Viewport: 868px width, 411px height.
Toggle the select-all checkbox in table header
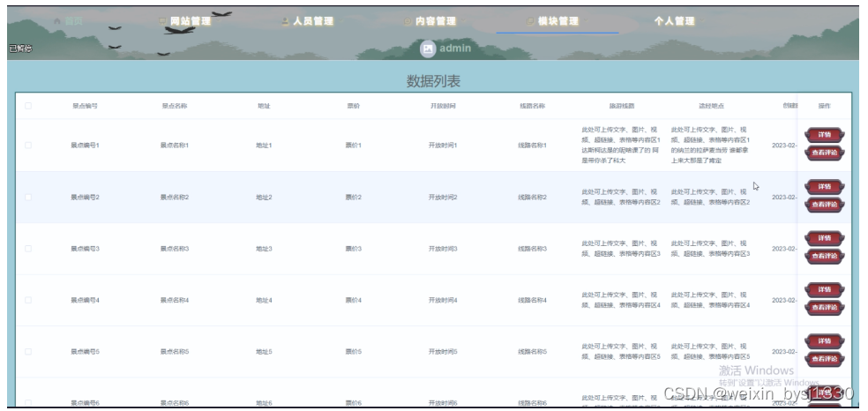pos(28,106)
